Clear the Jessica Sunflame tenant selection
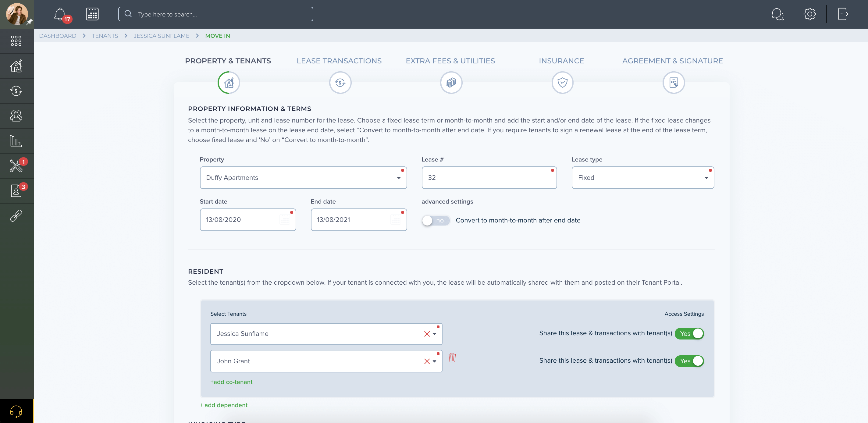 [427, 334]
